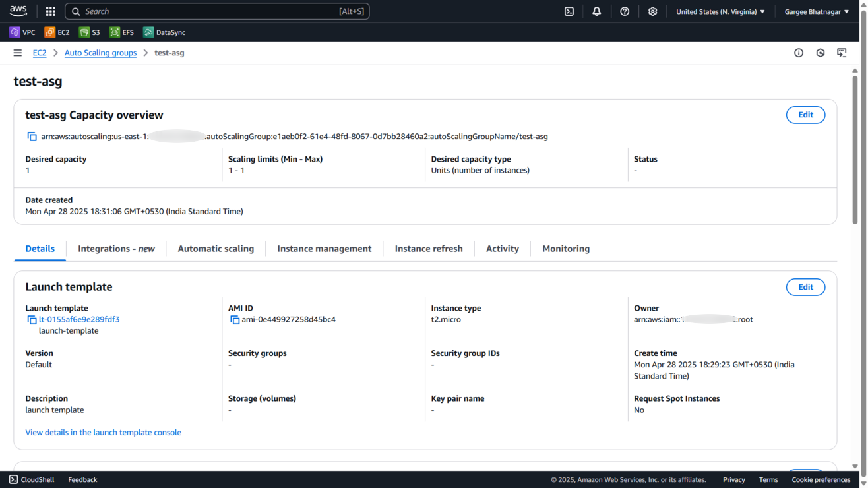Open the hexagon-shaped panel icon beside info
Image resolution: width=868 pixels, height=488 pixels.
pos(821,53)
